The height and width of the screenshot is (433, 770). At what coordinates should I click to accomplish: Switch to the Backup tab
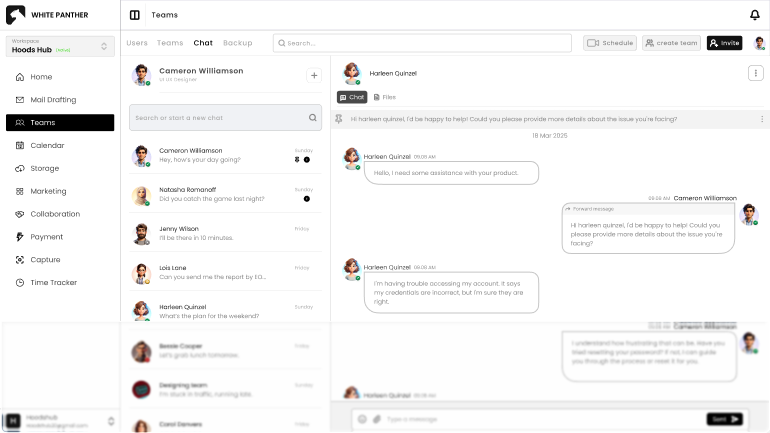[x=237, y=43]
